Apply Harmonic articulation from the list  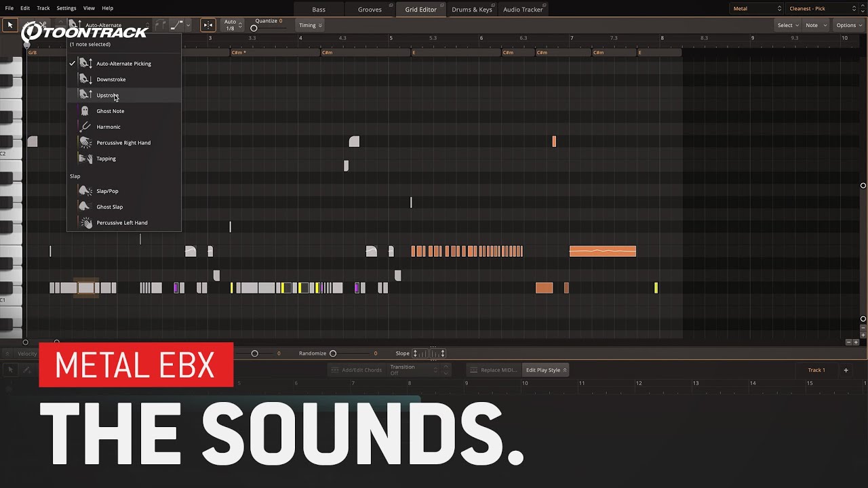pos(124,127)
